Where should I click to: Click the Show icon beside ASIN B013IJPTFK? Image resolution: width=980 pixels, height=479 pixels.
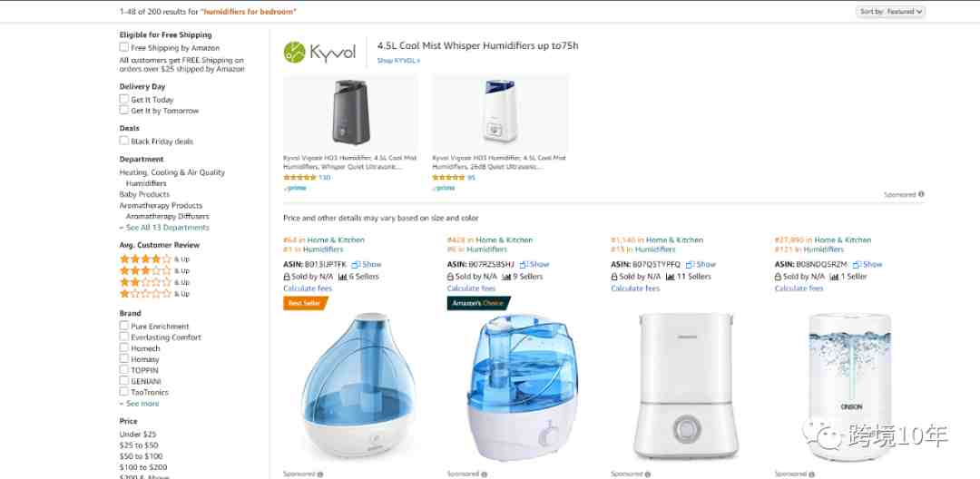click(356, 264)
